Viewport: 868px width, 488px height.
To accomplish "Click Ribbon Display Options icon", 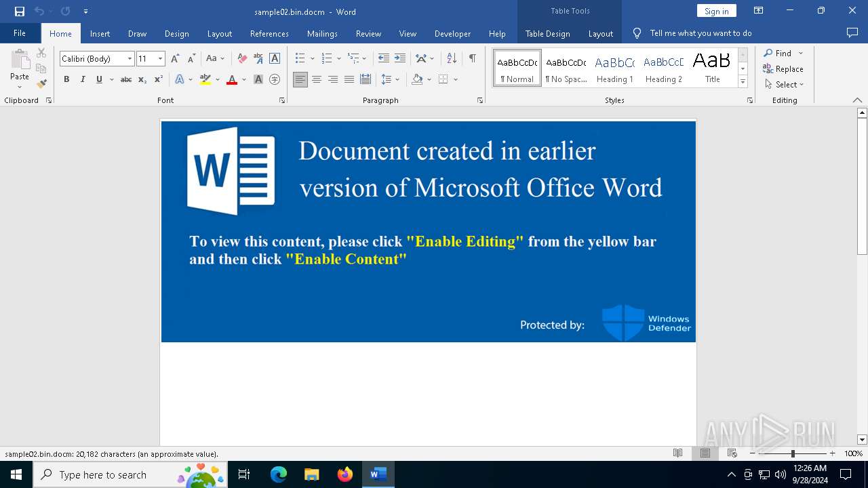I will coord(759,11).
